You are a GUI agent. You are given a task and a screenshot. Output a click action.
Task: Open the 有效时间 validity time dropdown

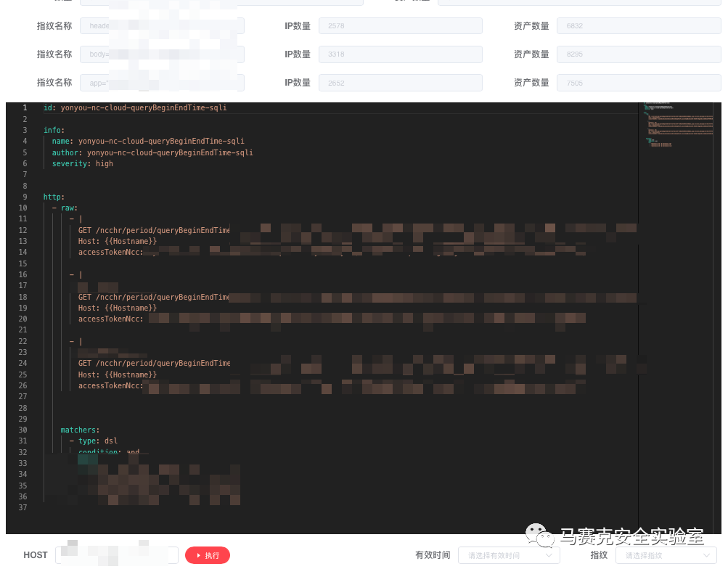(x=509, y=555)
